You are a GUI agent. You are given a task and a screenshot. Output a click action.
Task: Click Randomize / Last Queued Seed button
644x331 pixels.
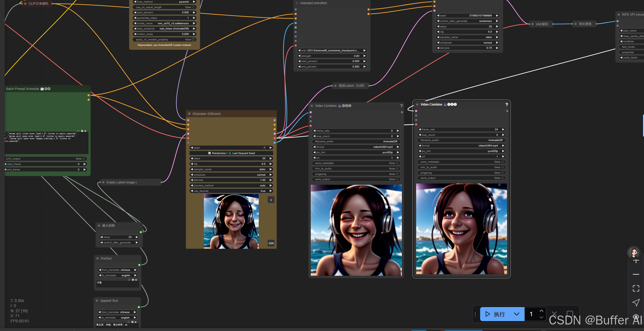click(x=231, y=153)
